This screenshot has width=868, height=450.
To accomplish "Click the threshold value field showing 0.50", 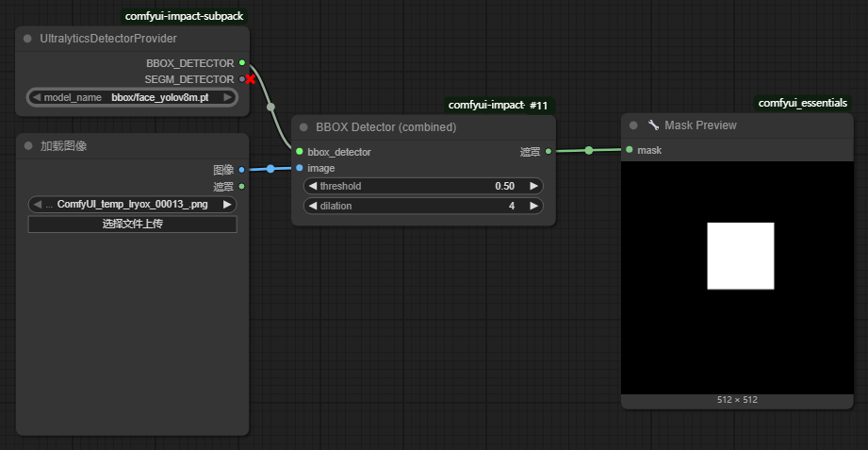I will (424, 186).
